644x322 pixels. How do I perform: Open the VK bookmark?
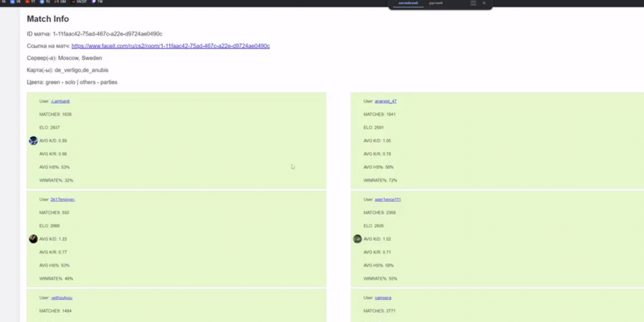(x=15, y=2)
